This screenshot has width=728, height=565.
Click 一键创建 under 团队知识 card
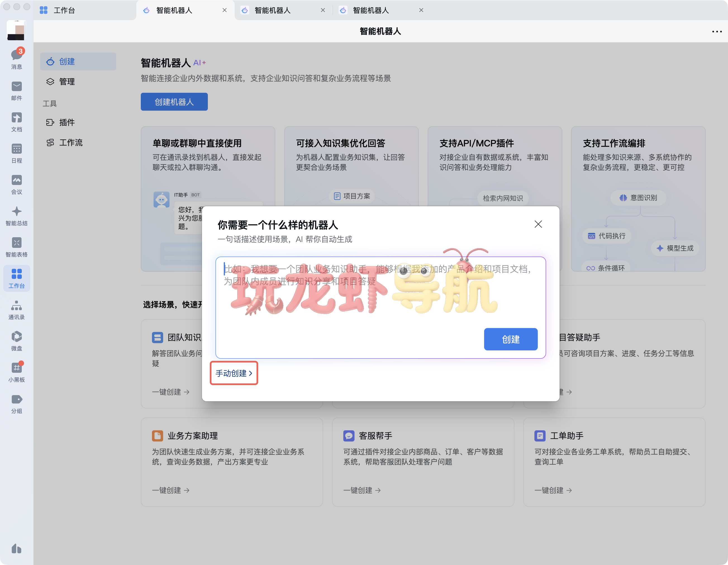click(171, 392)
